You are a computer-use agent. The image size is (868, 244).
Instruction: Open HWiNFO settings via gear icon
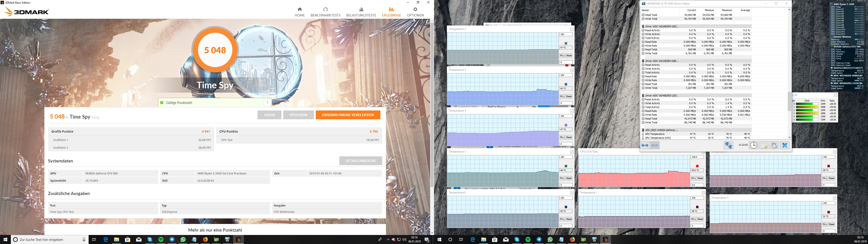[x=774, y=145]
